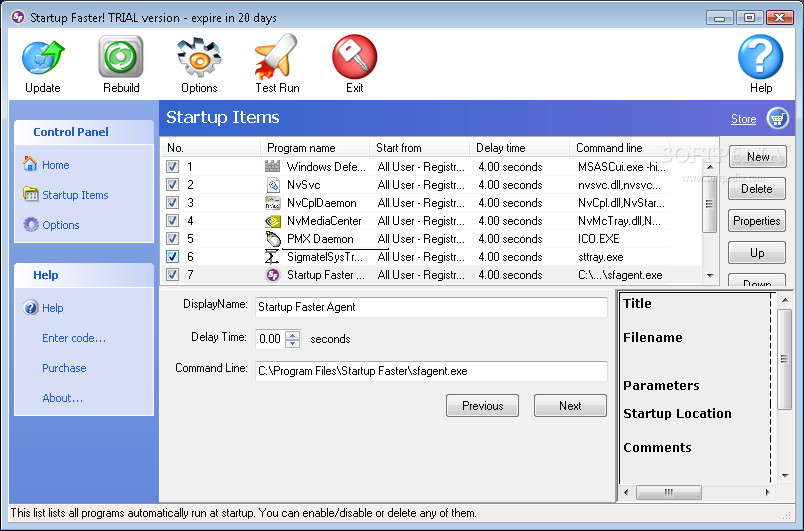Click info panel horizontal scroll thumb
The width and height of the screenshot is (804, 531).
[x=669, y=492]
